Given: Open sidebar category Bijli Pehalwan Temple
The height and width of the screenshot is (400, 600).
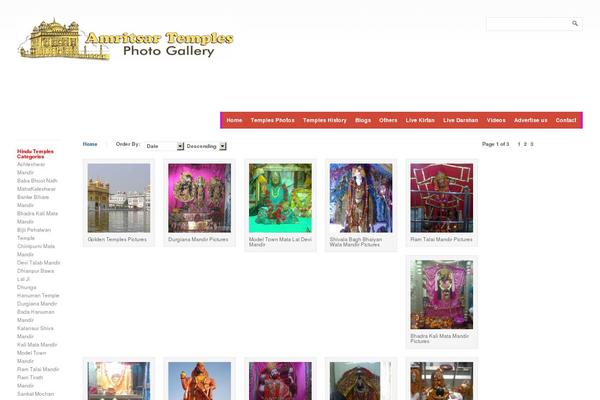Looking at the screenshot, I should (34, 234).
